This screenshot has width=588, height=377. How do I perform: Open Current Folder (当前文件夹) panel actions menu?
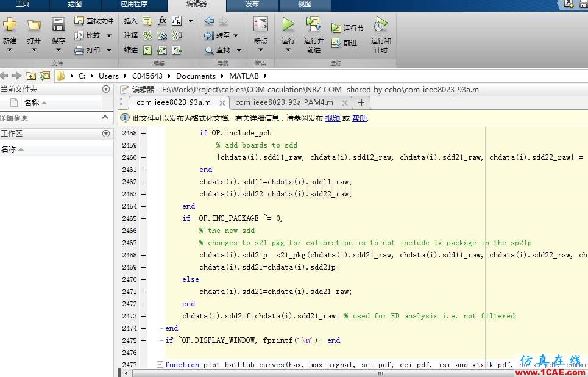(x=106, y=89)
